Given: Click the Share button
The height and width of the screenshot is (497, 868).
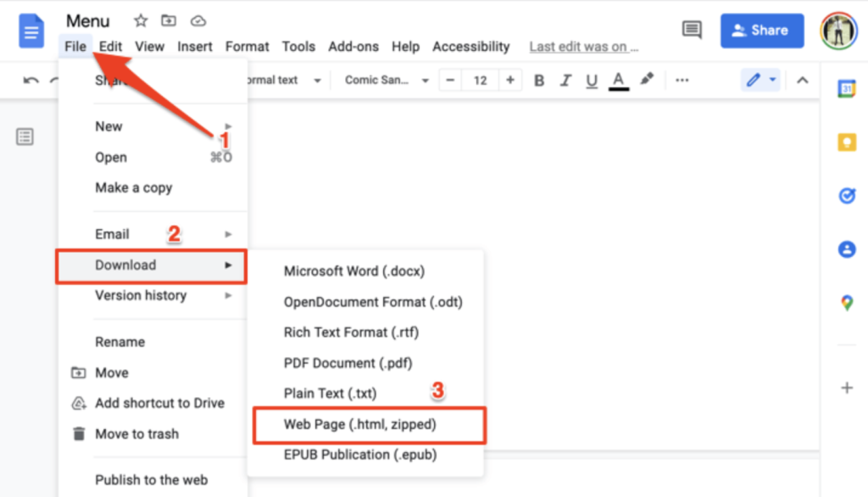Looking at the screenshot, I should pos(762,31).
